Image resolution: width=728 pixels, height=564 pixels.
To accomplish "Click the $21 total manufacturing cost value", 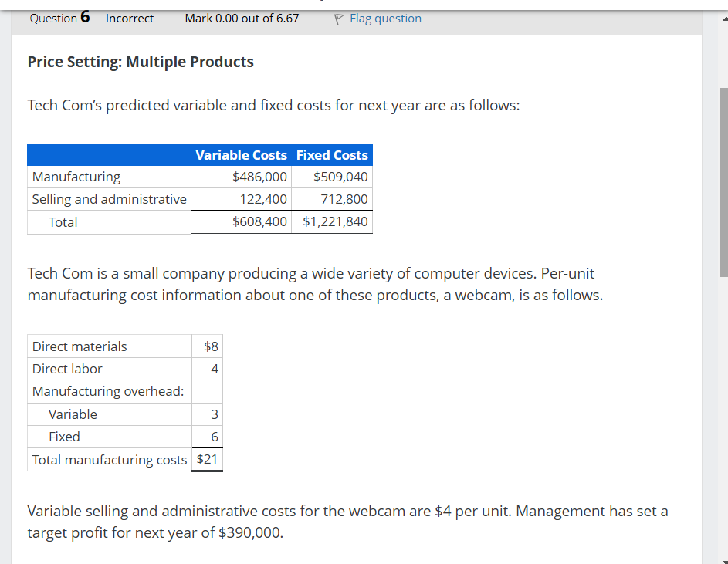I will [x=207, y=459].
